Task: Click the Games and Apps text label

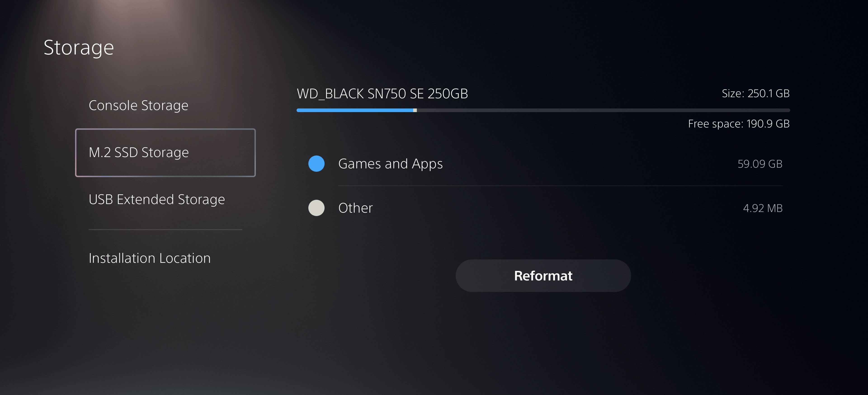Action: tap(391, 164)
